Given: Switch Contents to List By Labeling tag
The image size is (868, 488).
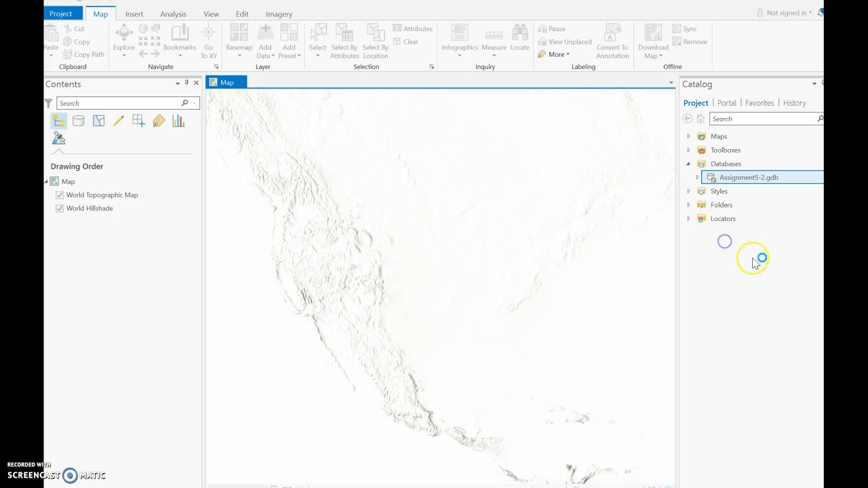Looking at the screenshot, I should tap(159, 121).
